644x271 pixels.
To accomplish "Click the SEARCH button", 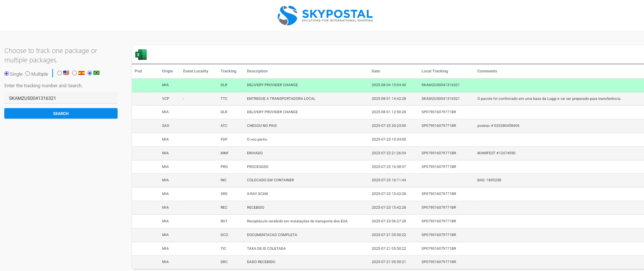I will [61, 114].
